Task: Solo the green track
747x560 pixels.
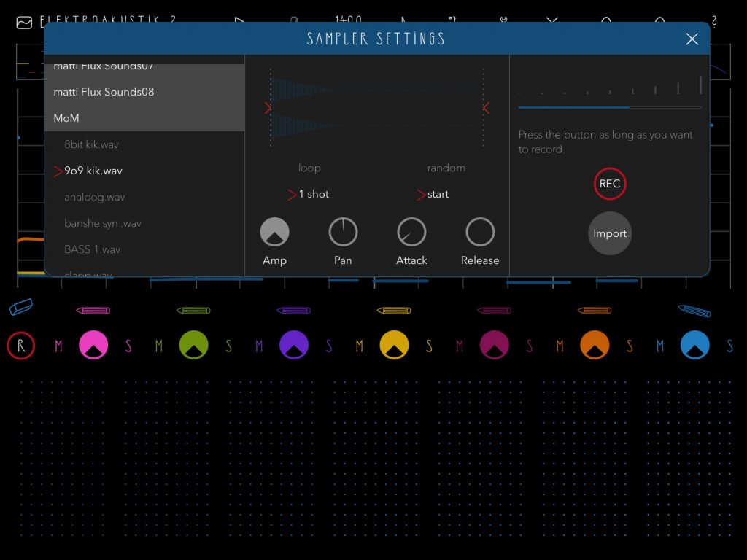Action: (x=228, y=346)
